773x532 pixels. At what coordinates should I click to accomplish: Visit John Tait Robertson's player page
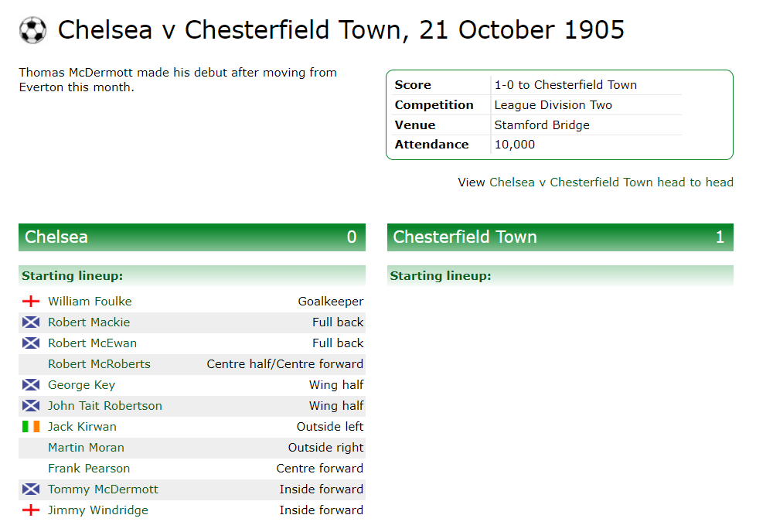click(x=105, y=406)
